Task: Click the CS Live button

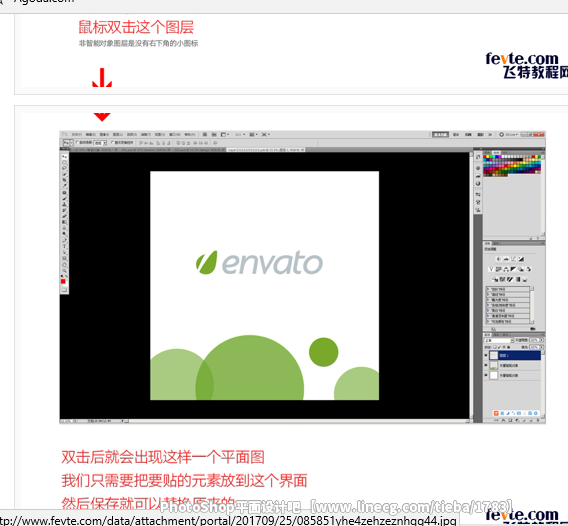Action: (x=509, y=134)
